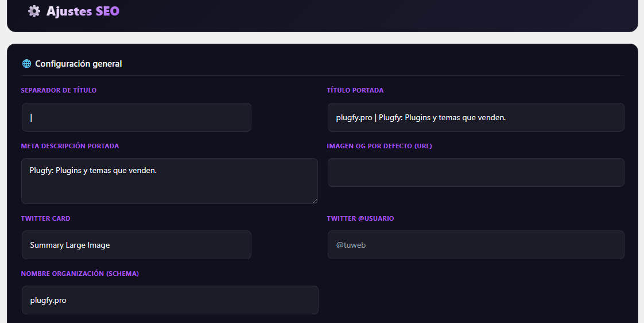Image resolution: width=644 pixels, height=323 pixels.
Task: Click the gear icon beside Ajustes SEO
Action: tap(34, 11)
